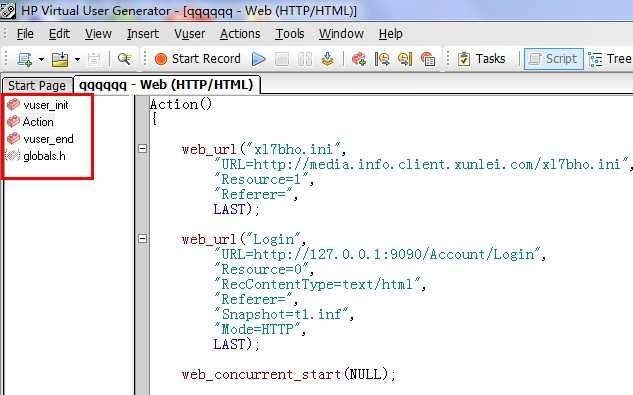Click the 127.0.0.1:9090/Account/Login URL line

380,254
